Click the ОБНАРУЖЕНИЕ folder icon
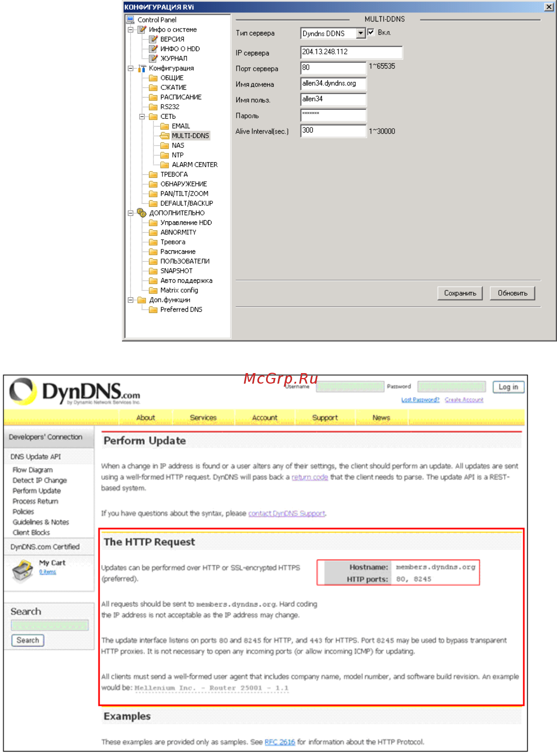 153,184
